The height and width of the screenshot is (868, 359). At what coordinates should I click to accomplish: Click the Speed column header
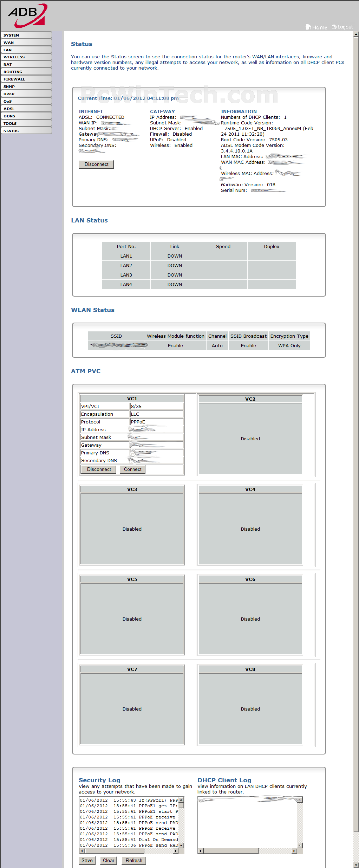223,247
